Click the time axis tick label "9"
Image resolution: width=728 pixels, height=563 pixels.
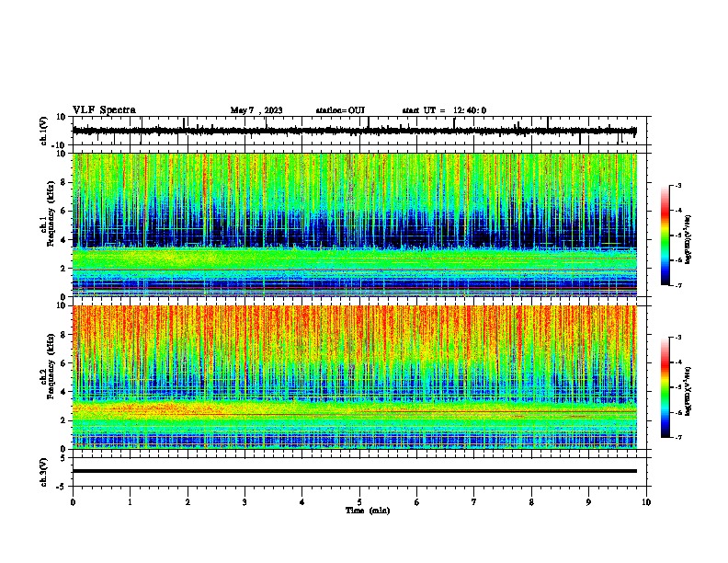click(588, 502)
